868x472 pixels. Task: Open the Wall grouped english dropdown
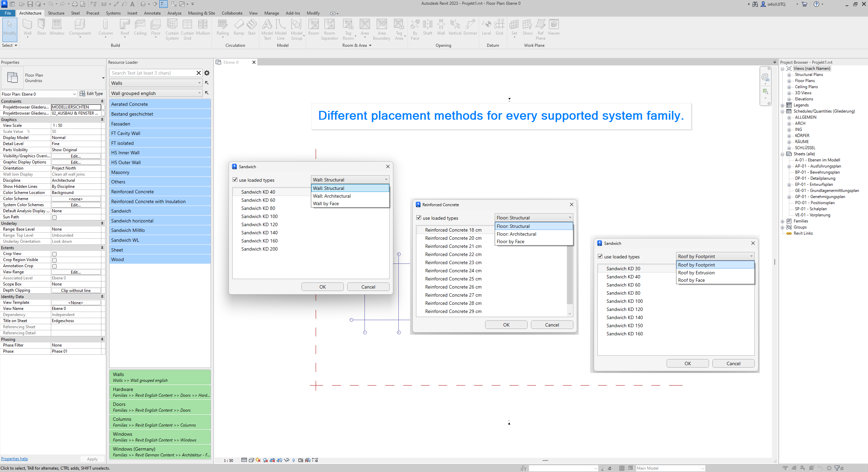point(156,93)
